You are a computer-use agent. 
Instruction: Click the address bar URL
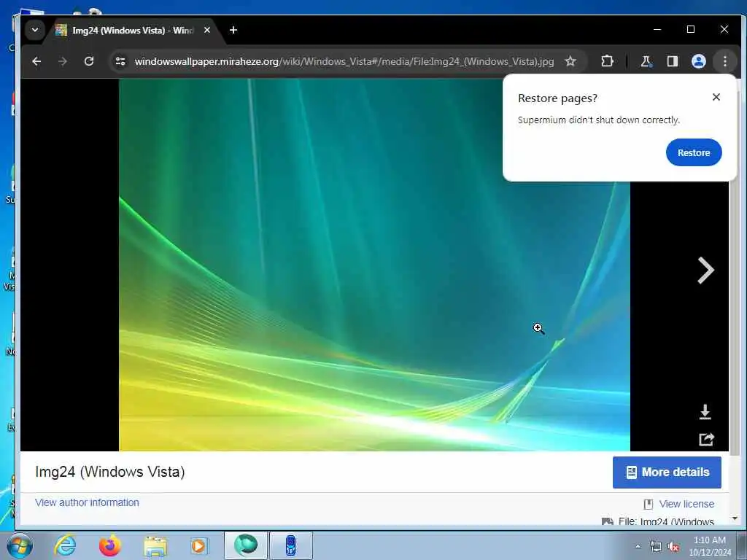tap(344, 61)
